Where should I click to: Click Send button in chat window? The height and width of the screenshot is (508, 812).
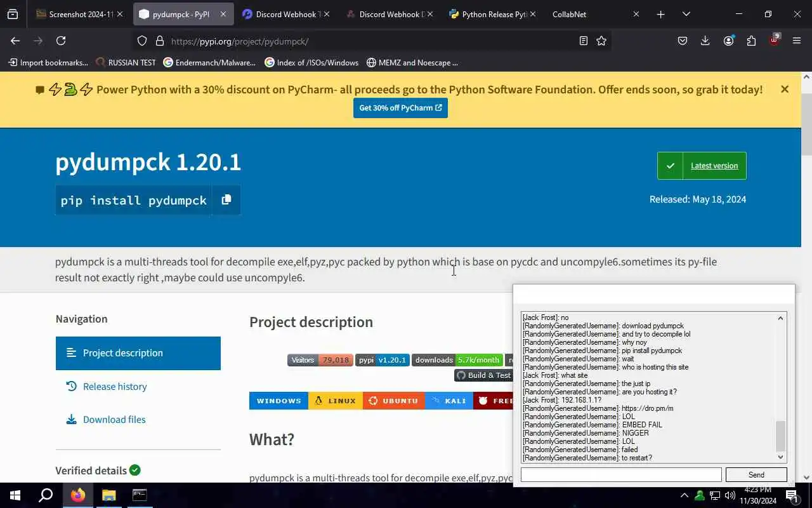[x=756, y=474]
